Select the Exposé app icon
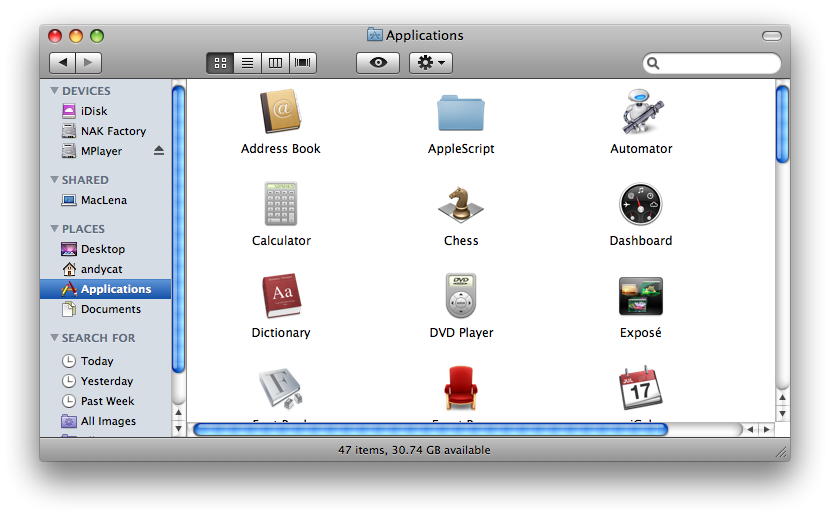 [x=640, y=296]
